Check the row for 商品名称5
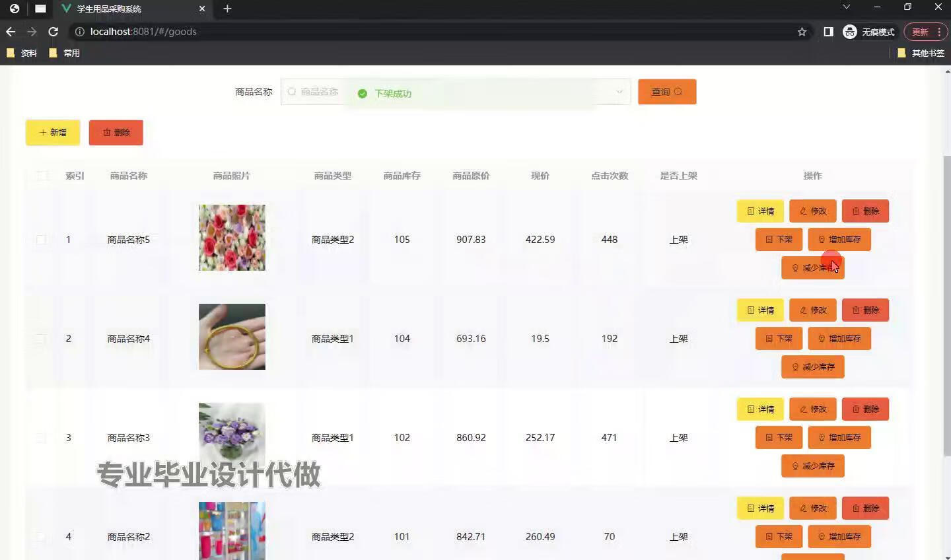The width and height of the screenshot is (951, 560). pyautogui.click(x=41, y=239)
